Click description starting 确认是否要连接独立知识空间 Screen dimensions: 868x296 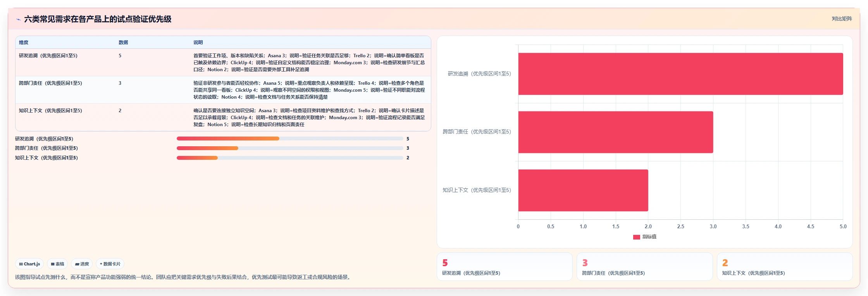click(x=309, y=118)
